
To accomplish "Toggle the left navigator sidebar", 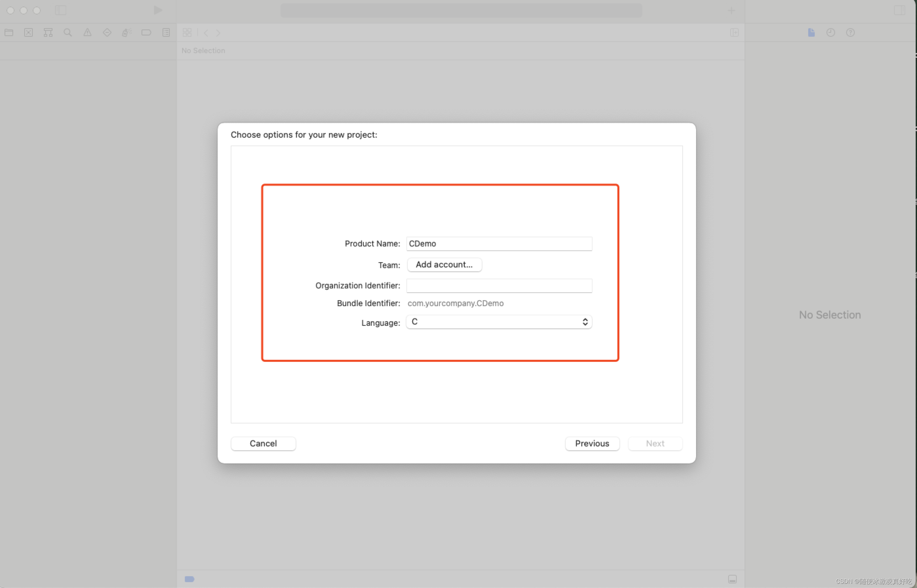I will [x=61, y=10].
